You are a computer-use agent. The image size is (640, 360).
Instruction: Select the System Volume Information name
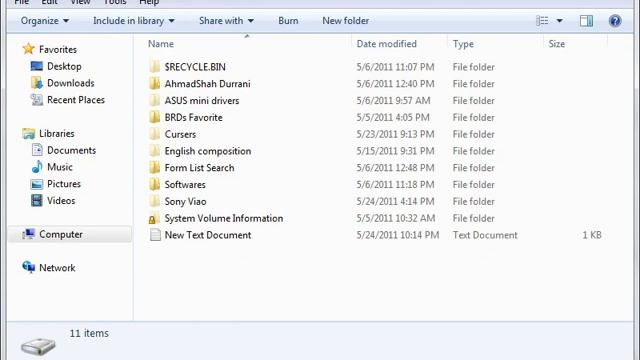224,218
